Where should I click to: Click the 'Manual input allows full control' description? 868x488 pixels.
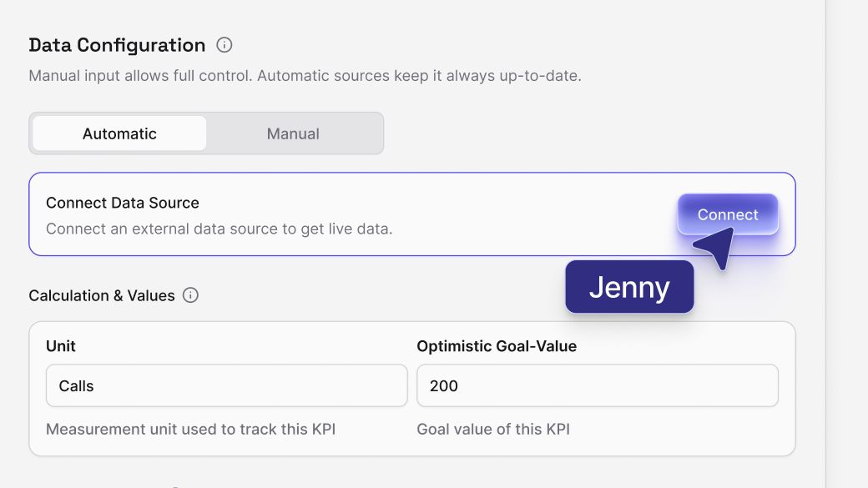pyautogui.click(x=305, y=76)
